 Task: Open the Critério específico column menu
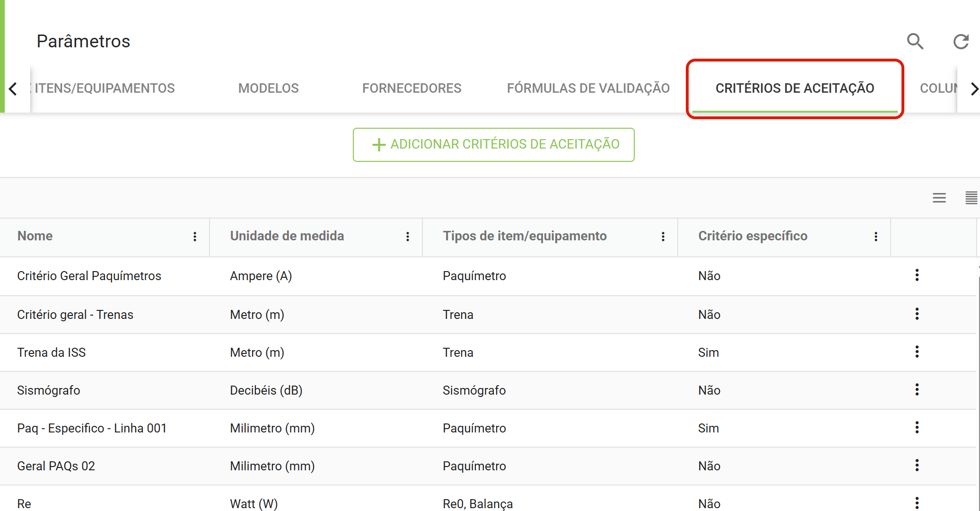point(876,237)
